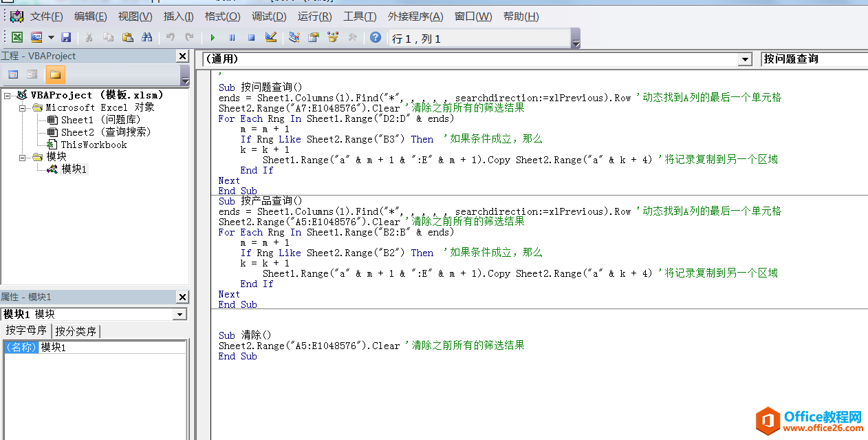
Task: Collapse the 模块 folder in project tree
Action: coord(23,157)
